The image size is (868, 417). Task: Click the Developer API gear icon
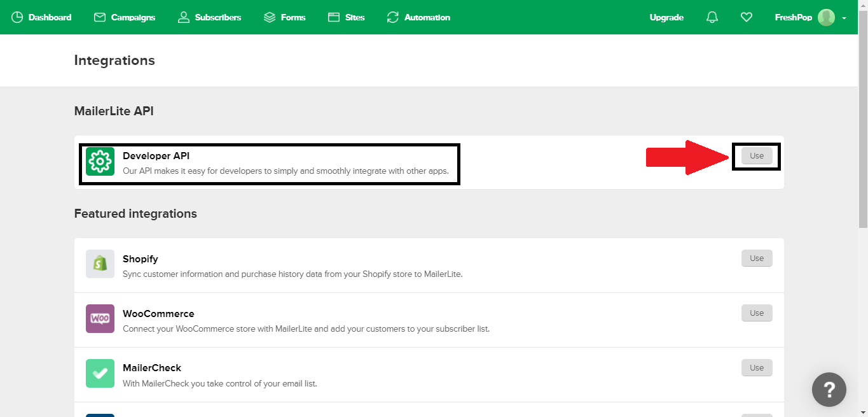point(100,162)
